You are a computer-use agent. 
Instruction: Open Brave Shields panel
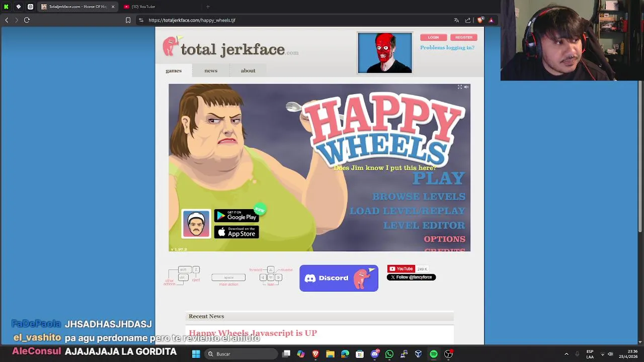pos(480,20)
